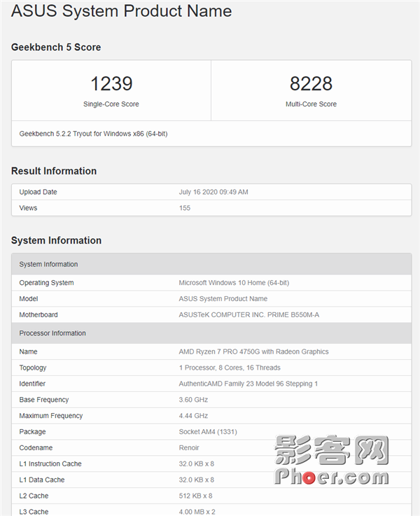Select the multi-core score value 8228
This screenshot has height=516, width=420.
tap(311, 83)
